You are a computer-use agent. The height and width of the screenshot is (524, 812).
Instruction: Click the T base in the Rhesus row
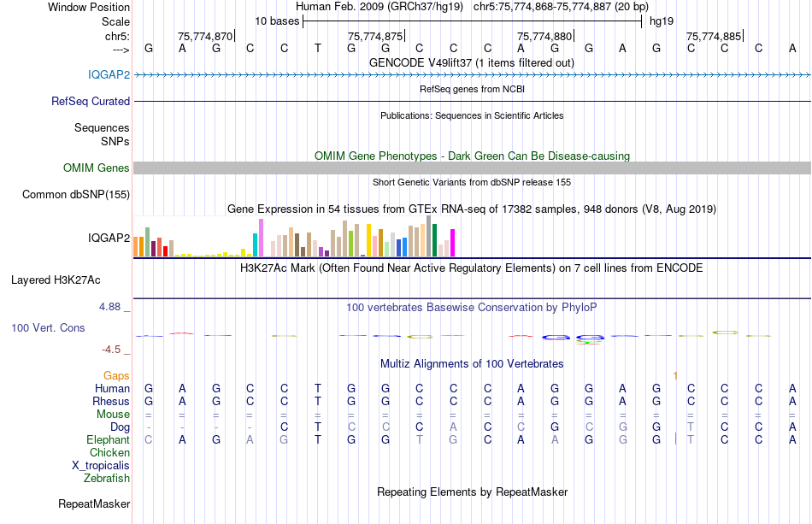click(x=318, y=401)
